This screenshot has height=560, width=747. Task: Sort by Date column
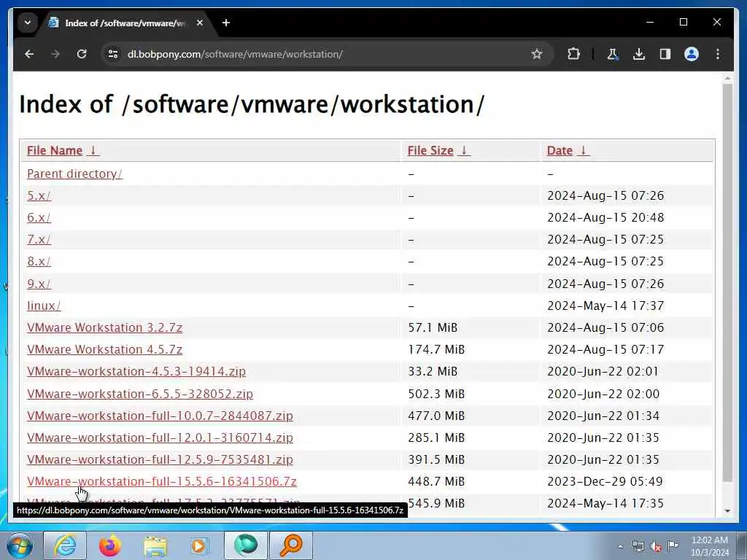(x=568, y=150)
